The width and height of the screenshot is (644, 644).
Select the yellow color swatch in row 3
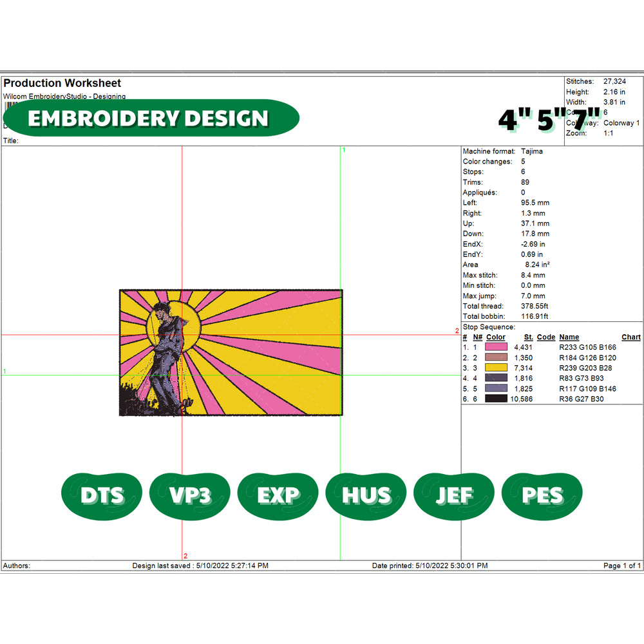[x=496, y=368]
